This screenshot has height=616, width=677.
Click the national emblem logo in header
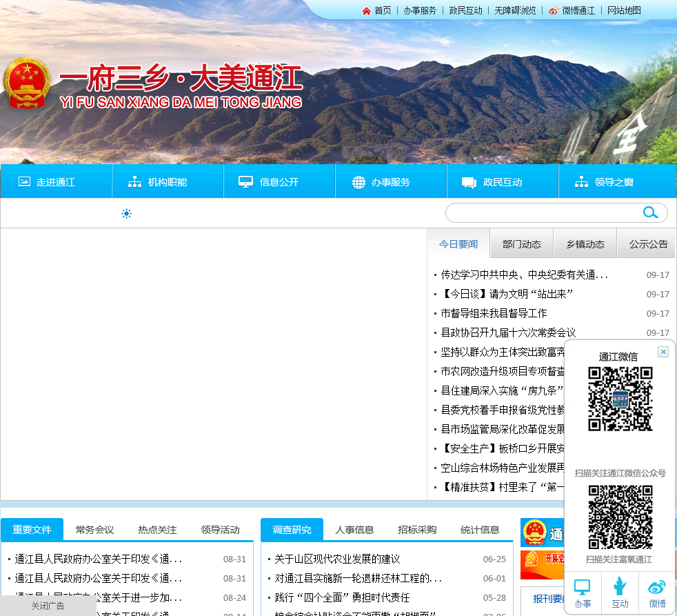point(27,83)
